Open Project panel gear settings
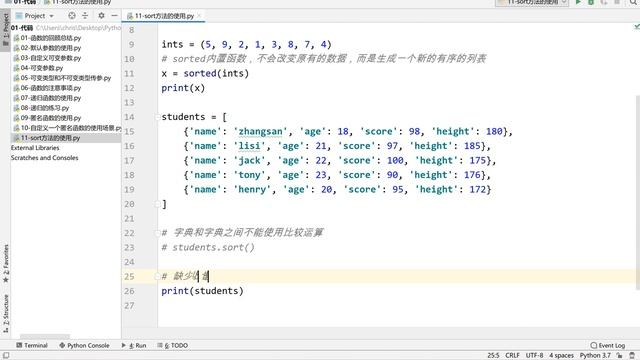Screen dimensions: 640x360 point(101,16)
